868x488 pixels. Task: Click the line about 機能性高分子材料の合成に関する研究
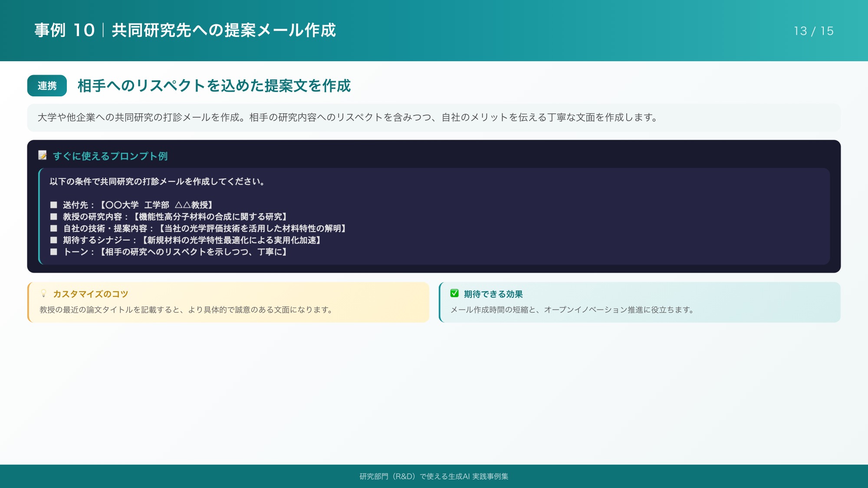coord(175,217)
